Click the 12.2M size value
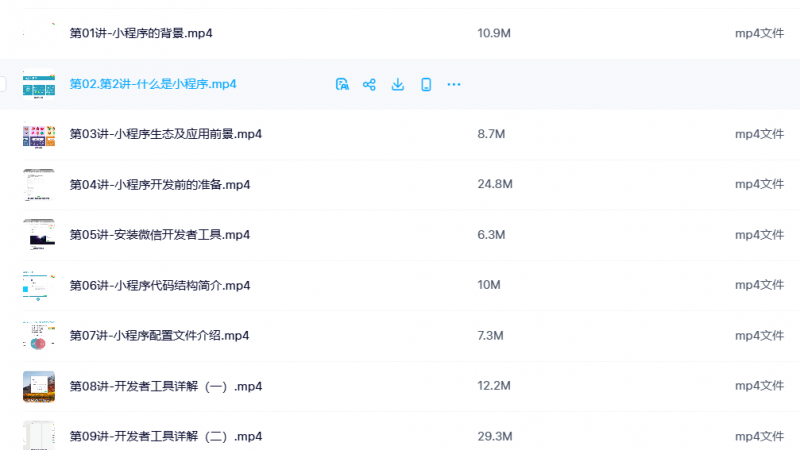Image resolution: width=800 pixels, height=450 pixels. point(494,386)
